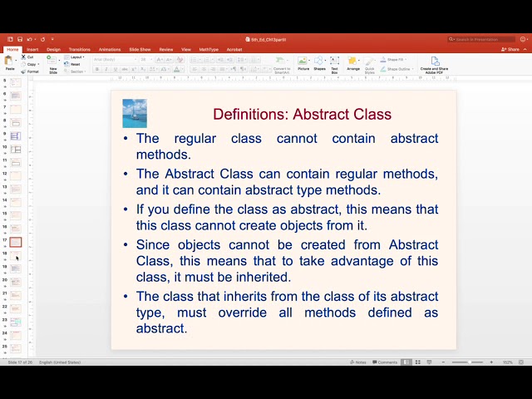
Task: Toggle Superscript formatting
Action: pyautogui.click(x=135, y=69)
